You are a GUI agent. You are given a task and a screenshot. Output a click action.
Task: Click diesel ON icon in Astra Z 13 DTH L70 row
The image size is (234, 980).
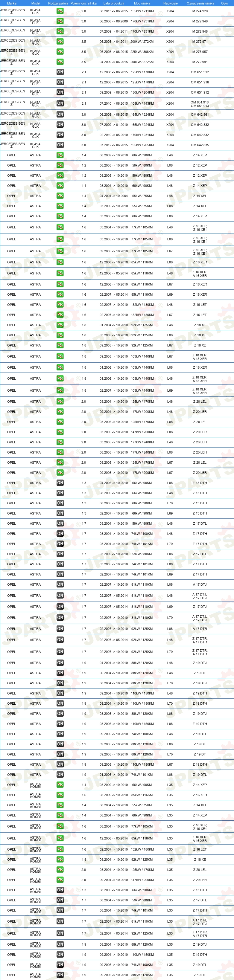(x=60, y=503)
